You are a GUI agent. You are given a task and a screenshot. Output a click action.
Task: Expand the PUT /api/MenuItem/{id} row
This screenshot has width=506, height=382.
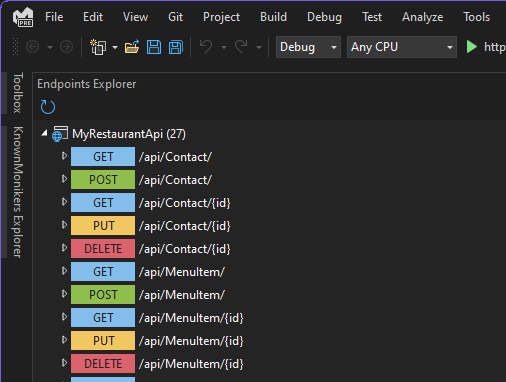pyautogui.click(x=64, y=340)
